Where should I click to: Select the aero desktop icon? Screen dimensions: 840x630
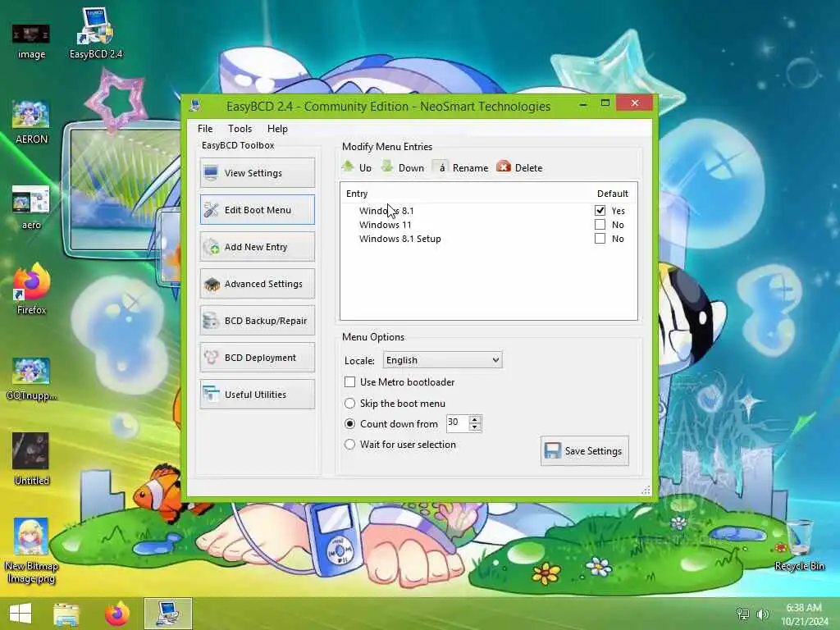31,208
